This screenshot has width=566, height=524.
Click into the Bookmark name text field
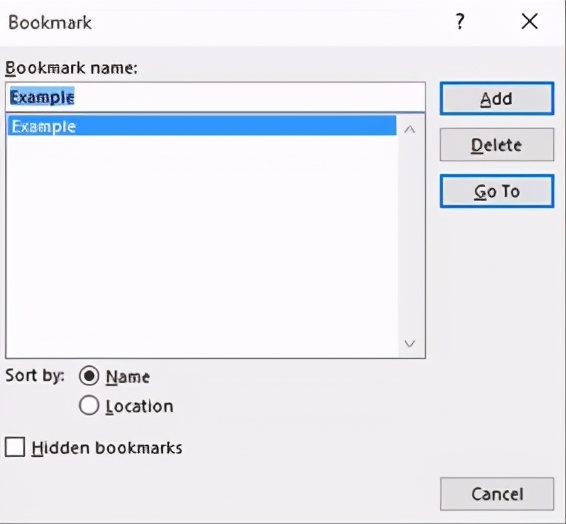[x=215, y=97]
